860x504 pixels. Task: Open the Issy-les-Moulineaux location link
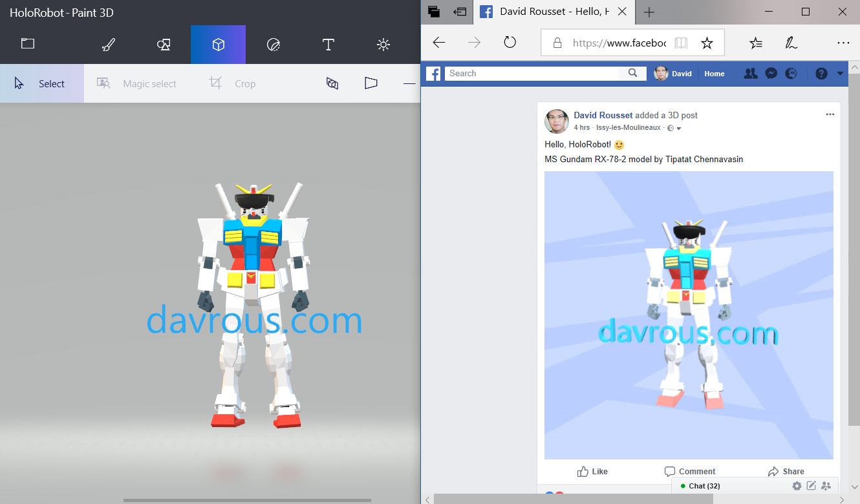[629, 128]
